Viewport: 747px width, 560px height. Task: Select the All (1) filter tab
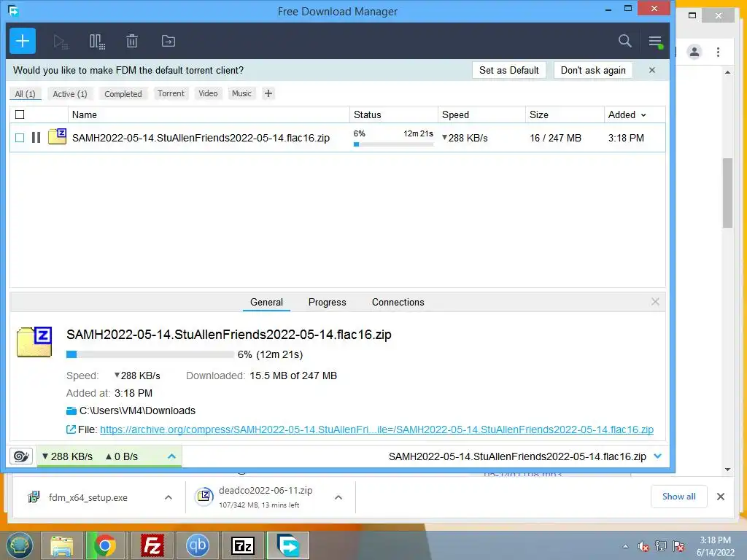pos(26,94)
